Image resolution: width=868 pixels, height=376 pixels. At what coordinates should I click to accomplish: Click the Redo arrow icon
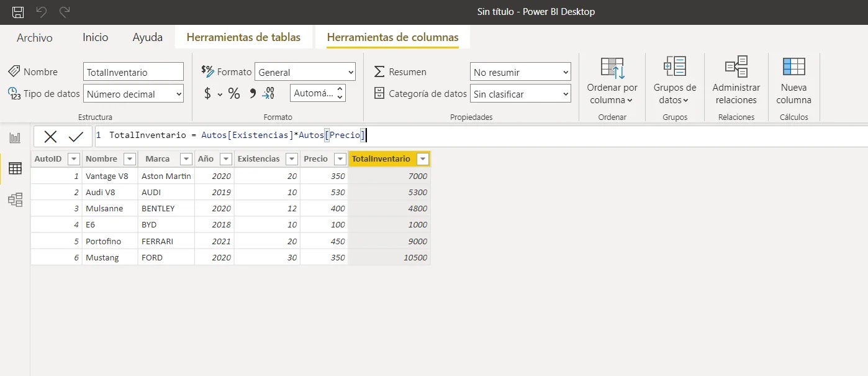click(65, 12)
